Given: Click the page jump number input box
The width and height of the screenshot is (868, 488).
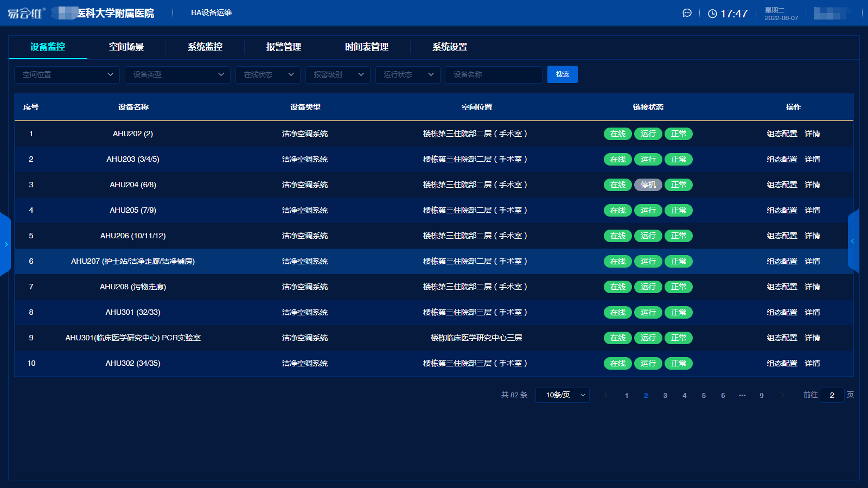Looking at the screenshot, I should pyautogui.click(x=832, y=395).
